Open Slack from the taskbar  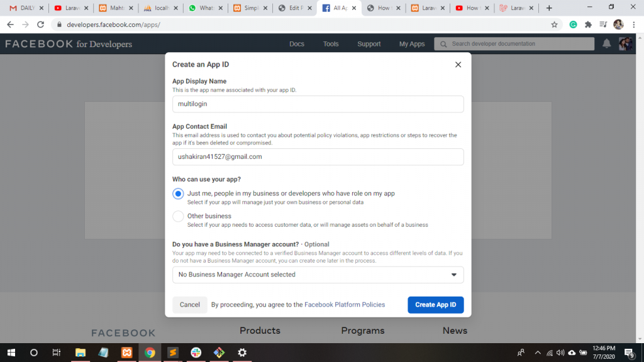click(196, 353)
